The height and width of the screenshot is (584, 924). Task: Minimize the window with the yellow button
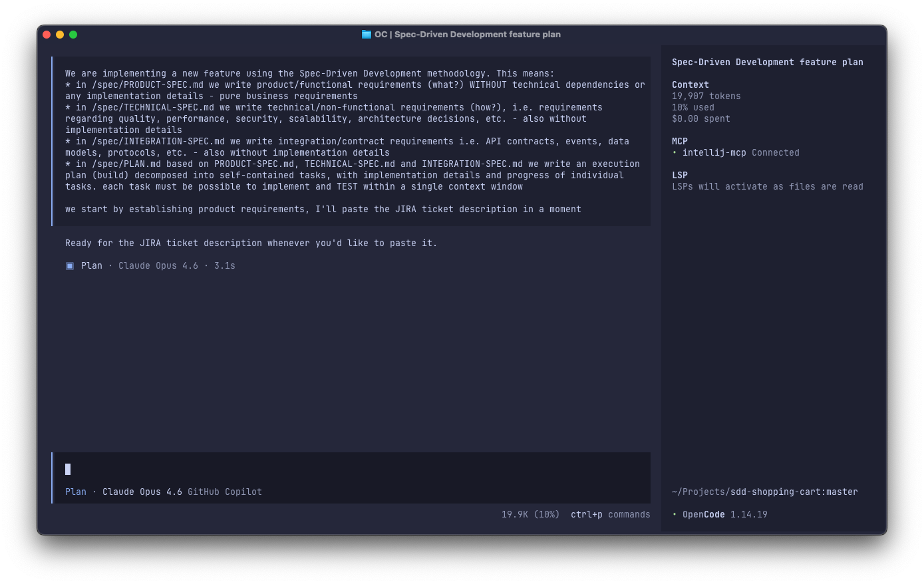(x=60, y=35)
